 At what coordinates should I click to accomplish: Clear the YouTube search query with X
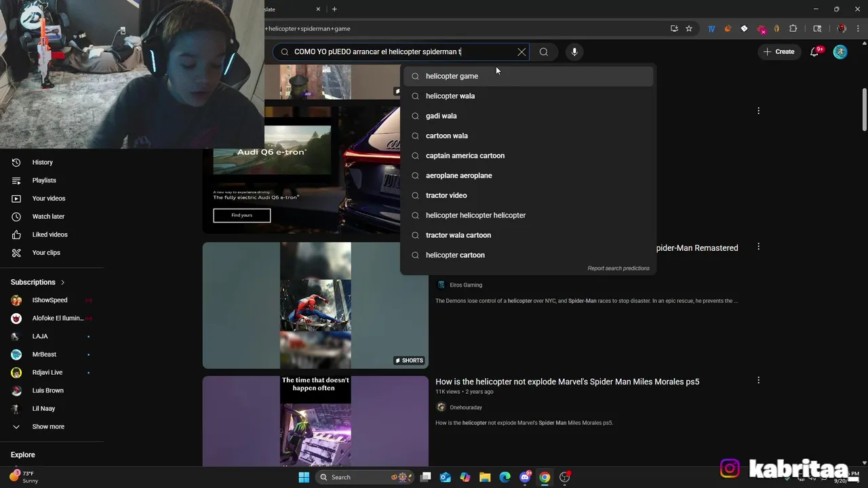point(521,52)
